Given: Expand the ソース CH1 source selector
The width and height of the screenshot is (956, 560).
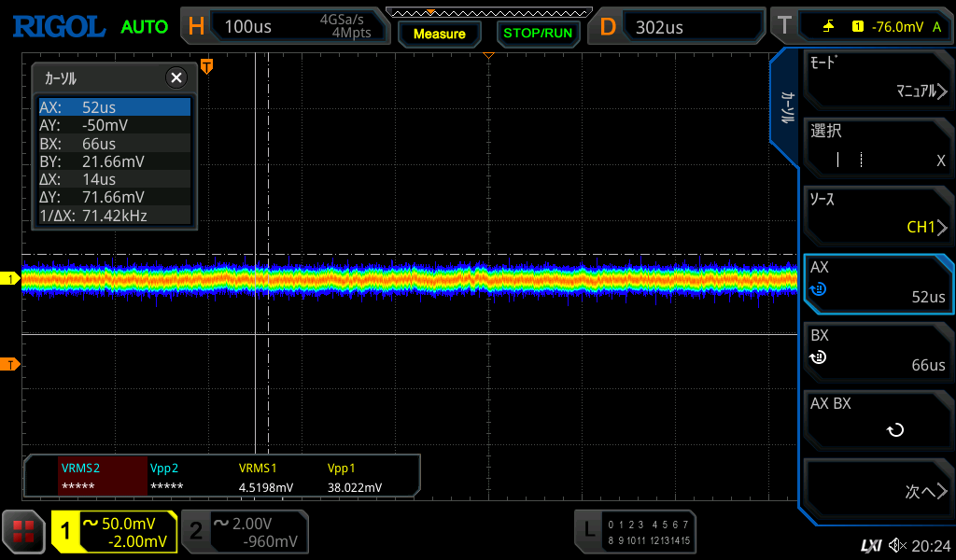Looking at the screenshot, I should tap(878, 215).
